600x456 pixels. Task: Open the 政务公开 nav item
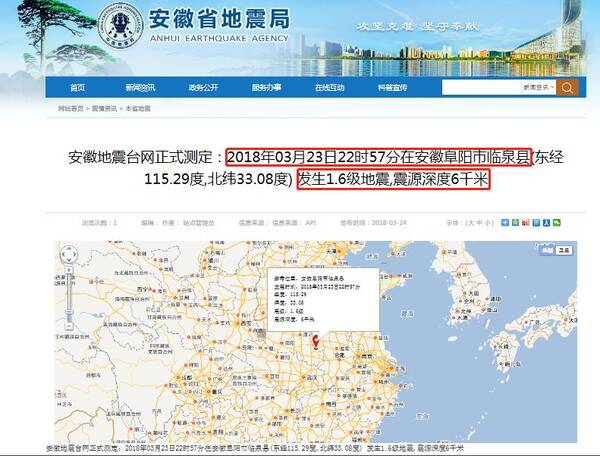pyautogui.click(x=203, y=88)
